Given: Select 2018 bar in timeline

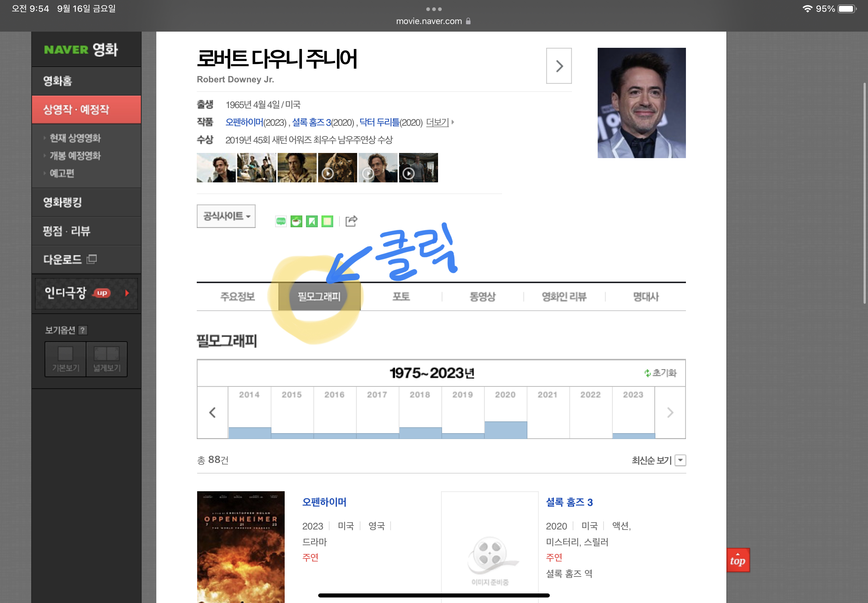Looking at the screenshot, I should click(420, 433).
